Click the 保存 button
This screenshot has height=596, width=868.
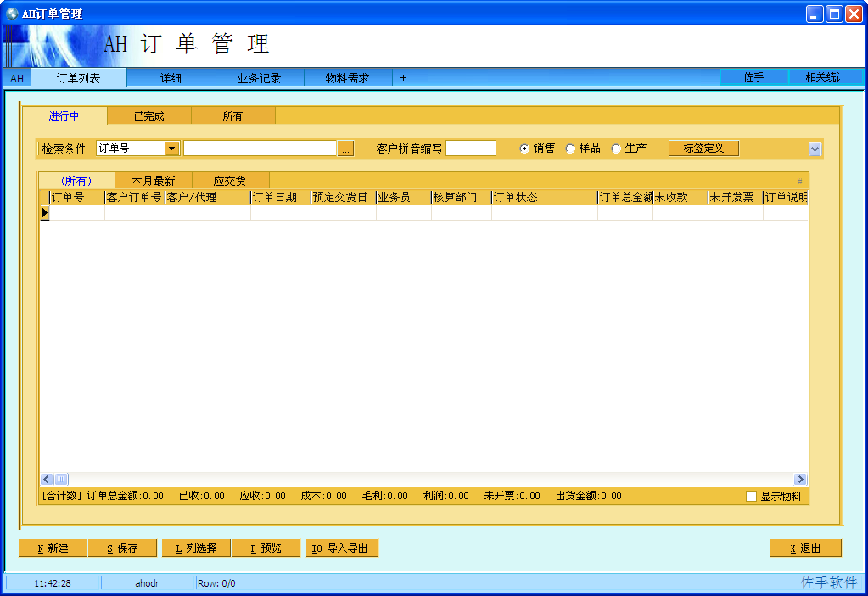pos(122,548)
